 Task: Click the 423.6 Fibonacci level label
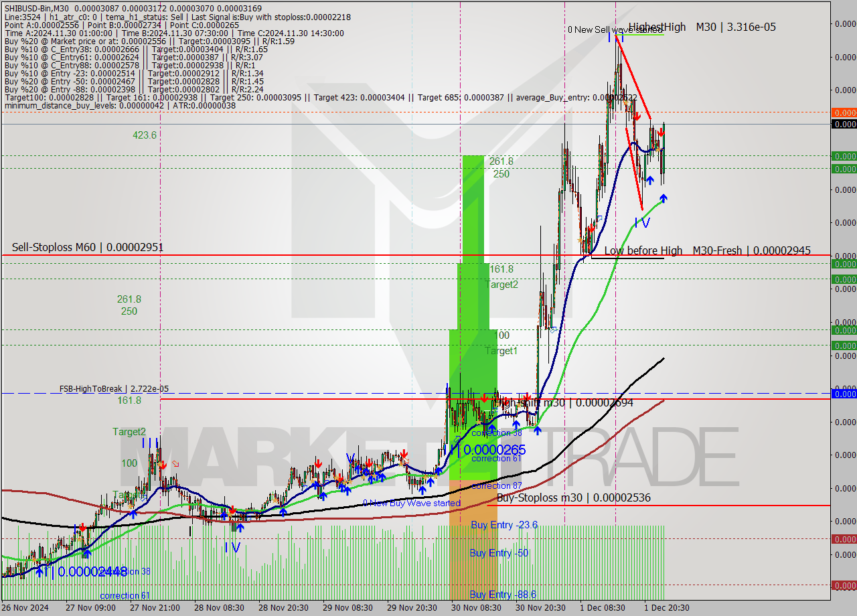tap(145, 135)
